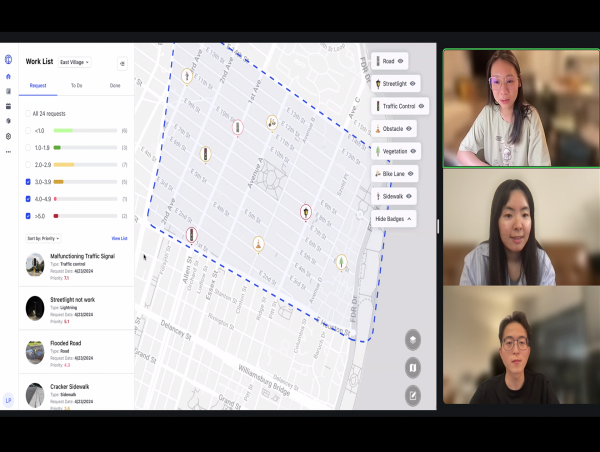Check the 1.0-1.9 priority checkbox
The width and height of the screenshot is (600, 452).
point(28,148)
